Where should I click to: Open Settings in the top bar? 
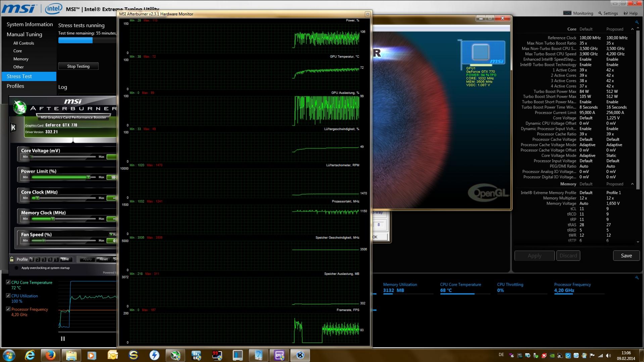point(608,13)
